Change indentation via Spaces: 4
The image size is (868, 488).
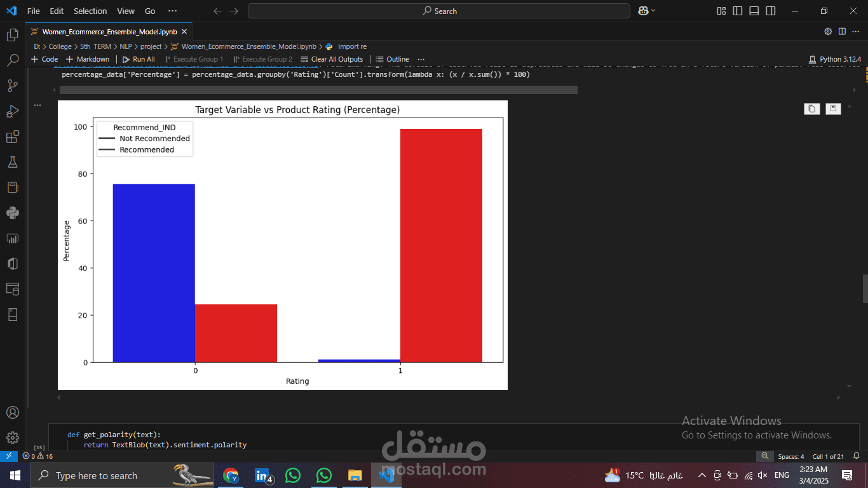point(791,456)
